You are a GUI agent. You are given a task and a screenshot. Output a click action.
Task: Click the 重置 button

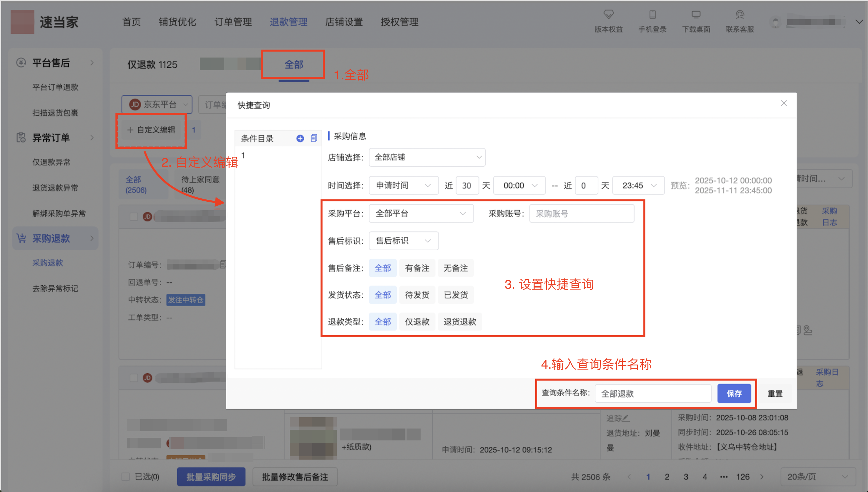(775, 393)
